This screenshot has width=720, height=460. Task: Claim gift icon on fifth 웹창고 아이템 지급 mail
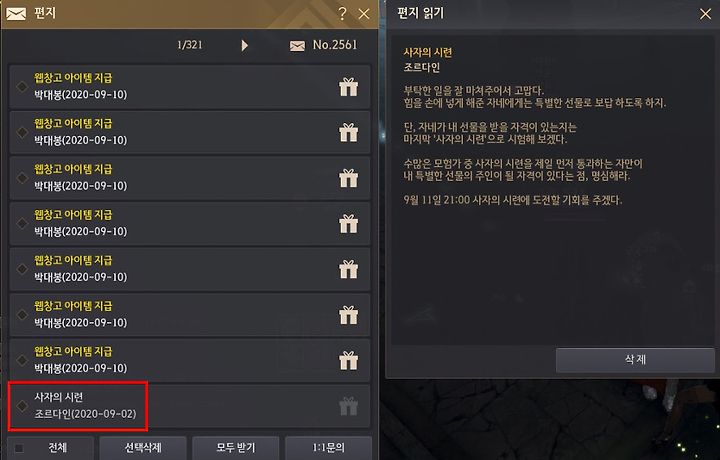click(349, 269)
